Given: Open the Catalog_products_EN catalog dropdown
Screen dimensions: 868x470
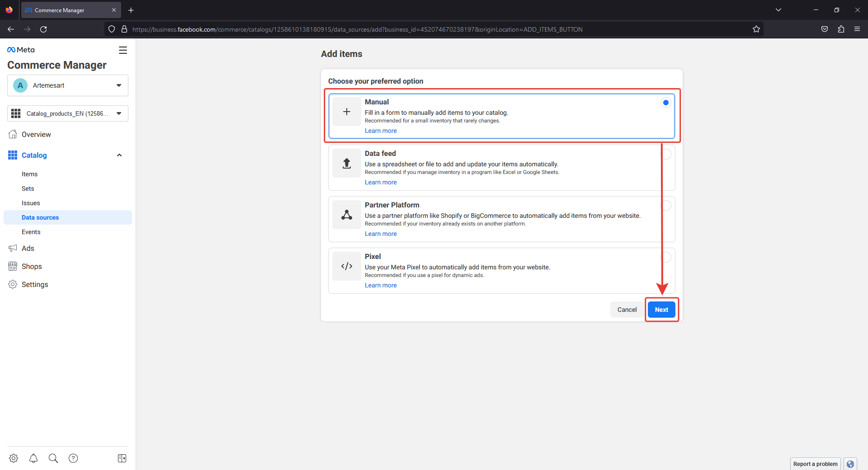Looking at the screenshot, I should (x=68, y=113).
